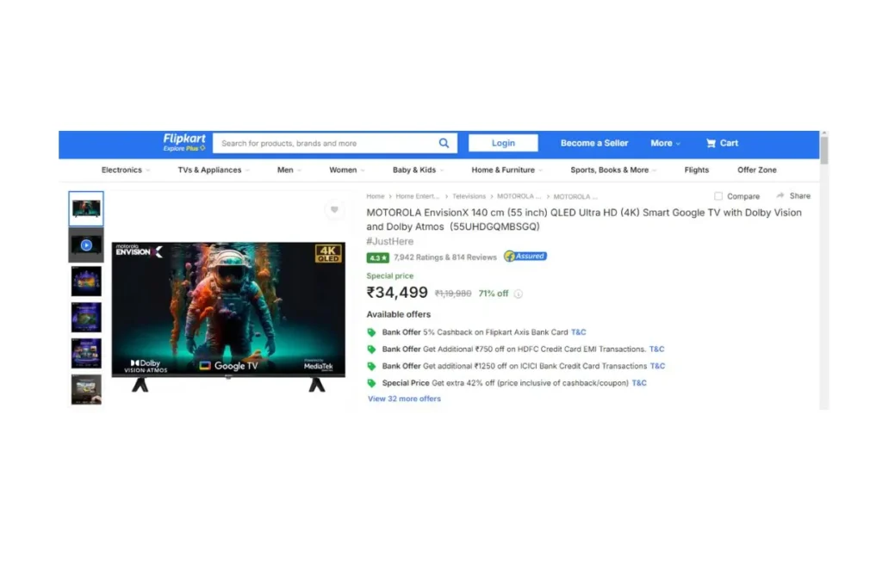The width and height of the screenshot is (882, 588).
Task: Click the offer tag icon for ICICI offer
Action: pos(371,366)
